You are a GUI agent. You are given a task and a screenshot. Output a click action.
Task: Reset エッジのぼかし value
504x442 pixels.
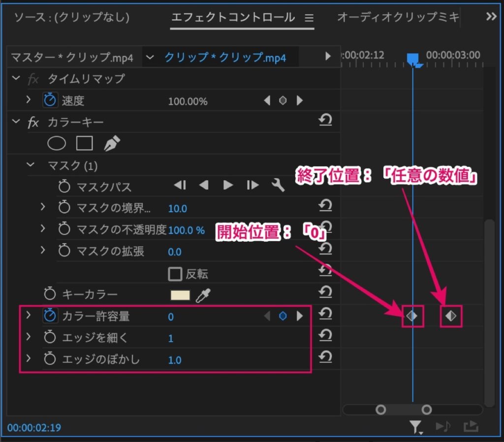coord(325,357)
